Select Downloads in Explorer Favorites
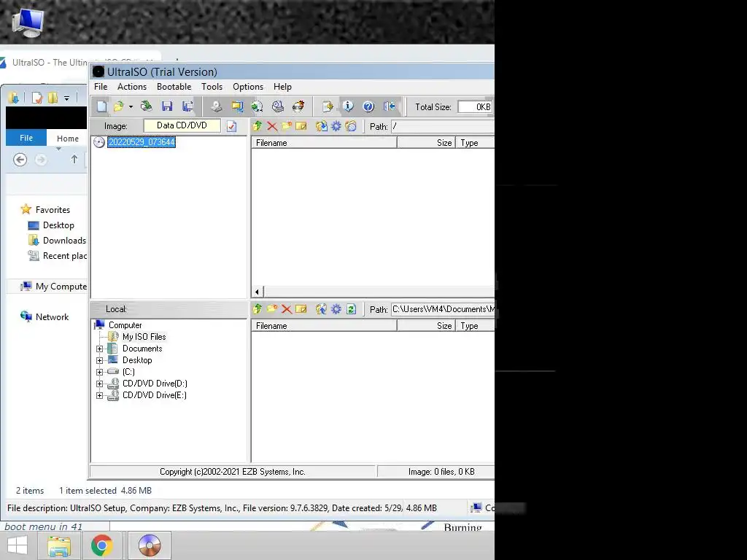747x560 pixels. click(x=64, y=241)
